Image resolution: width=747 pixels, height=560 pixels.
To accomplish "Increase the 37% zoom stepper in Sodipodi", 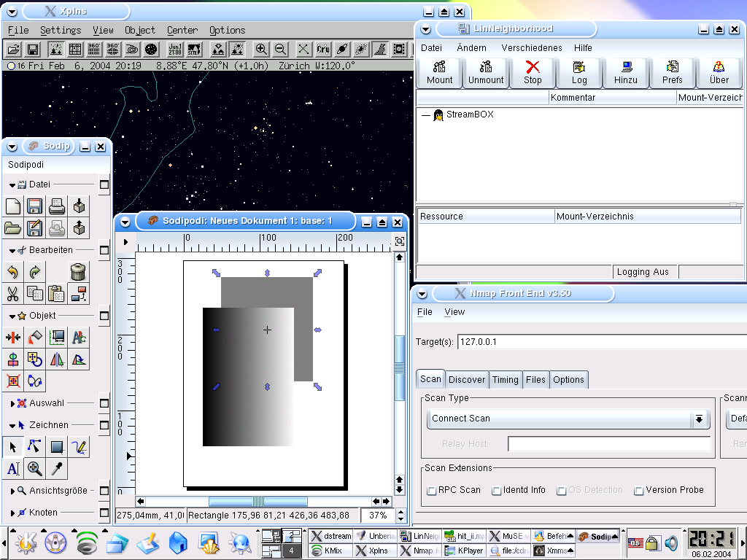I will coord(400,512).
